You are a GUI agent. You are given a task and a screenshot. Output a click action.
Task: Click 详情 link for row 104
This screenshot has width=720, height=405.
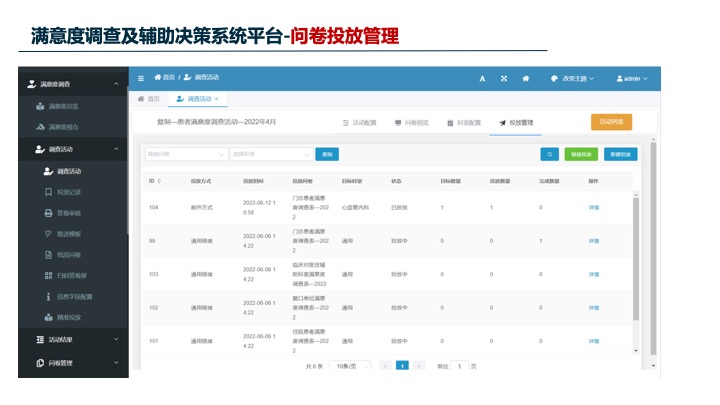594,208
